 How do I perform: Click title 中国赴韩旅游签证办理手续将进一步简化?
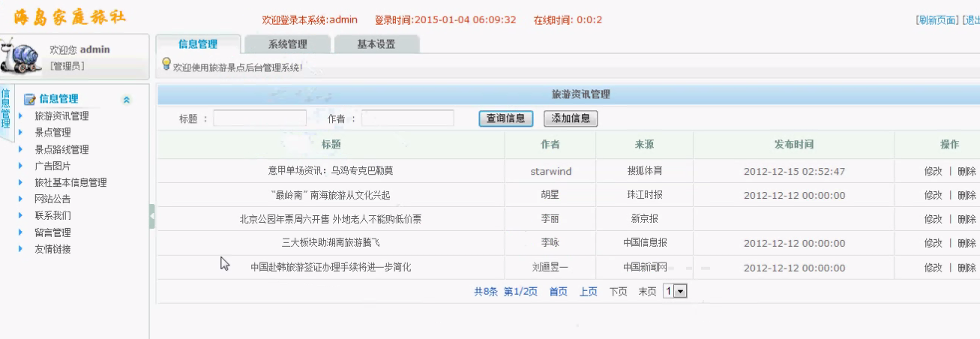(x=331, y=267)
